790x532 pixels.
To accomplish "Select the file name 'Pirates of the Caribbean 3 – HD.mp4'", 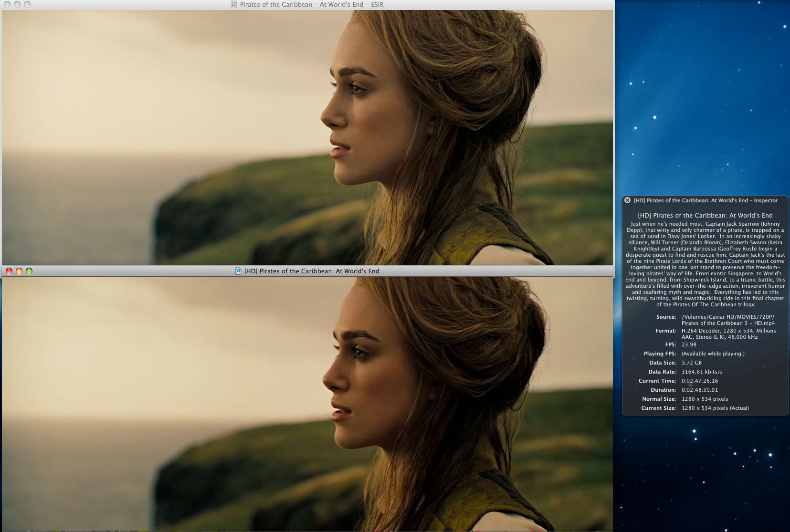I will click(x=728, y=323).
